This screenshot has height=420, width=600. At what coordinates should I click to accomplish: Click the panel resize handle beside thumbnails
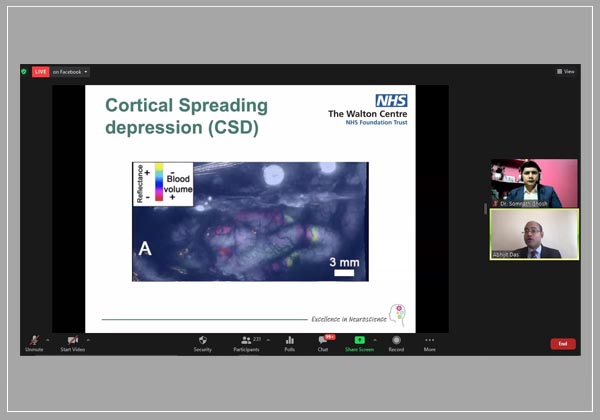(x=486, y=209)
